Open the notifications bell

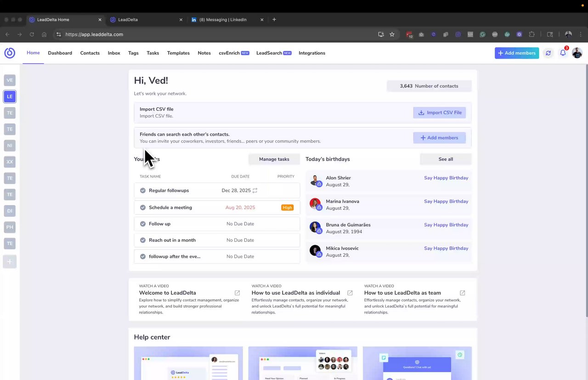(563, 53)
